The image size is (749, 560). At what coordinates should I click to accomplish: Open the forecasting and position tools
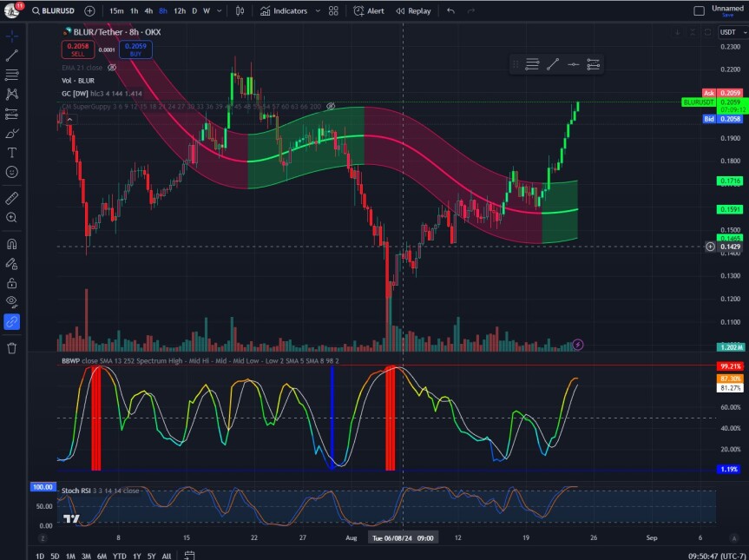pos(12,114)
